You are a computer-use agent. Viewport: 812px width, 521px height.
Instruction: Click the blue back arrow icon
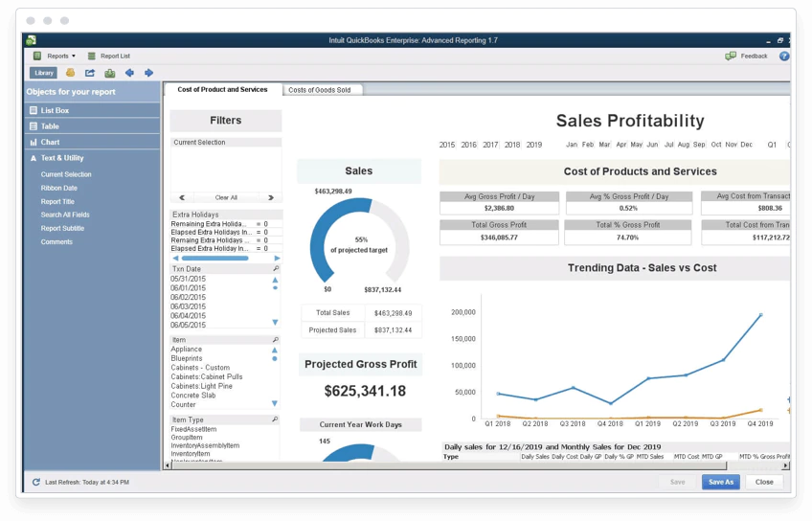[129, 73]
